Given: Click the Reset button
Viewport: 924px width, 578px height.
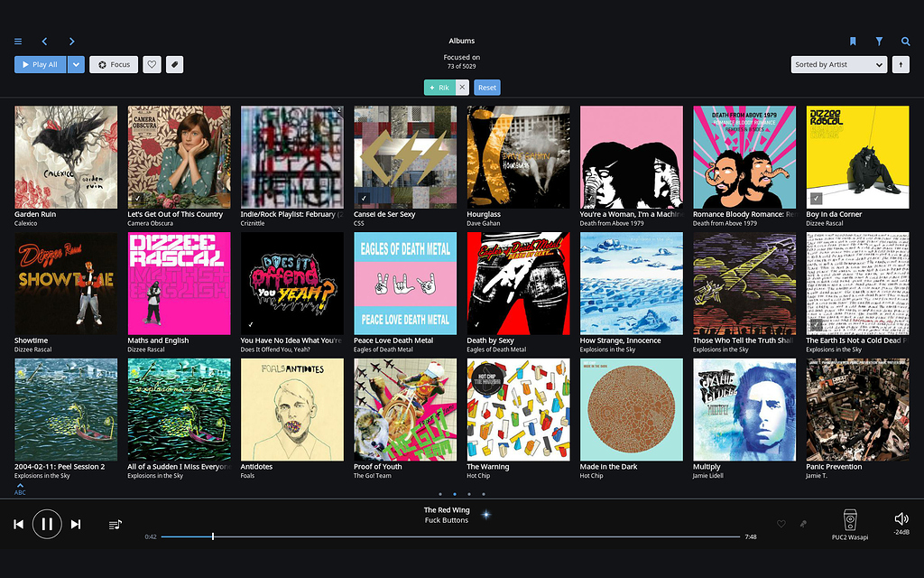Looking at the screenshot, I should click(x=486, y=87).
